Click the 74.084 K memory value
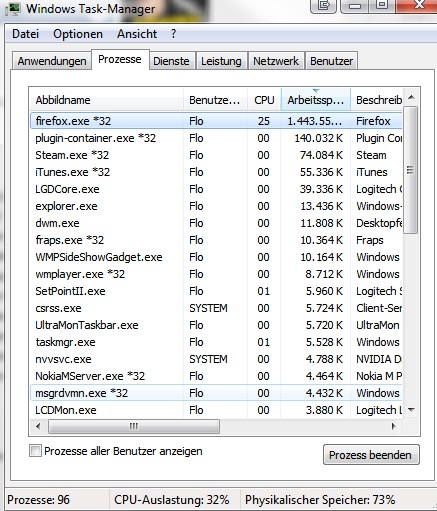Viewport: 437px width, 511px height. (321, 155)
